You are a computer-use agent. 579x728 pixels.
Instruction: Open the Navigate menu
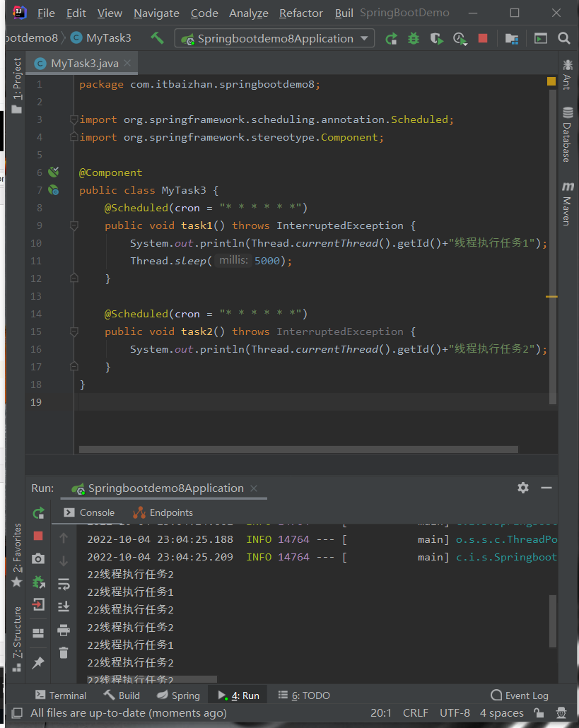(x=156, y=13)
